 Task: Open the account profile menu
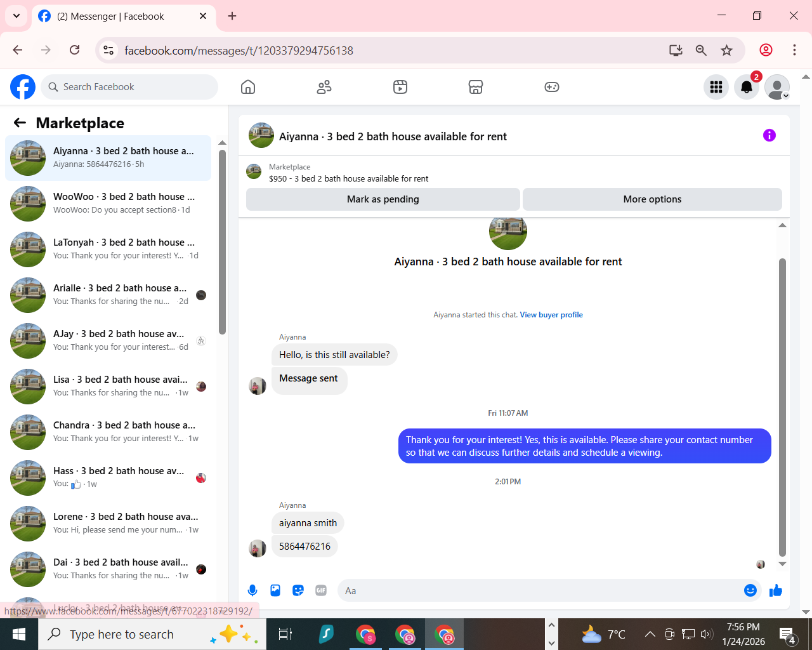(x=777, y=87)
